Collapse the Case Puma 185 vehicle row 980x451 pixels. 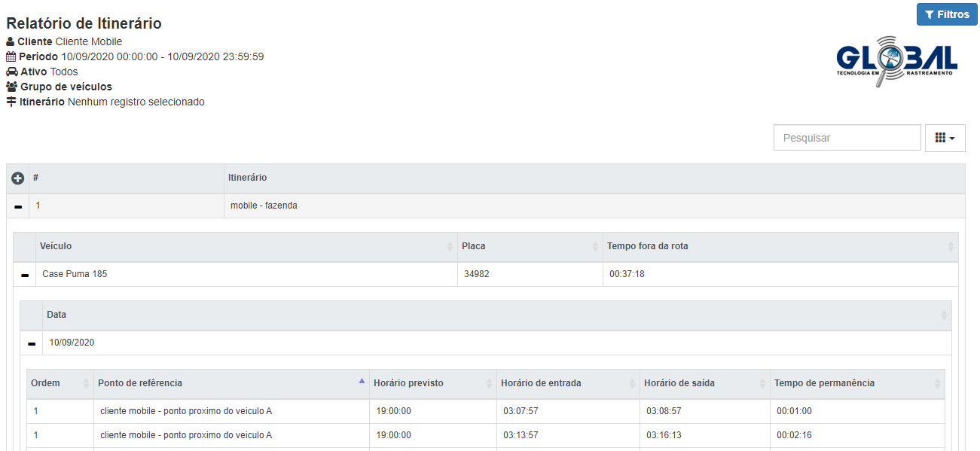[x=25, y=275]
